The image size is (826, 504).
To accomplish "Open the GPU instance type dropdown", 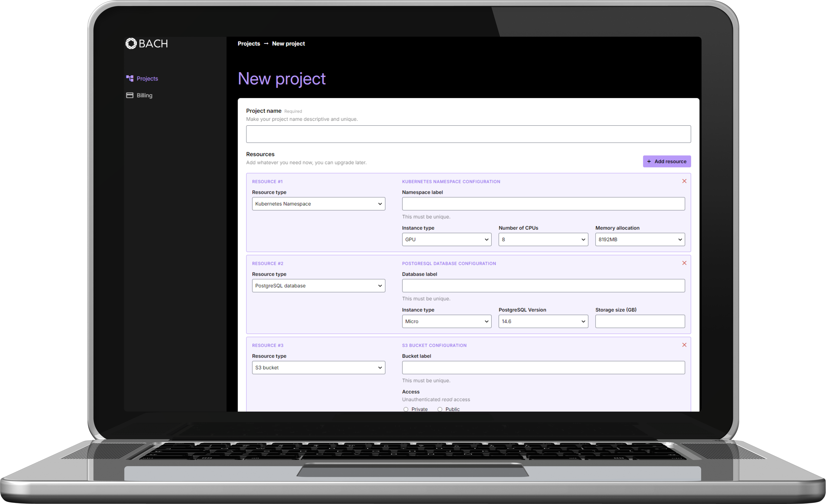I will pos(446,239).
